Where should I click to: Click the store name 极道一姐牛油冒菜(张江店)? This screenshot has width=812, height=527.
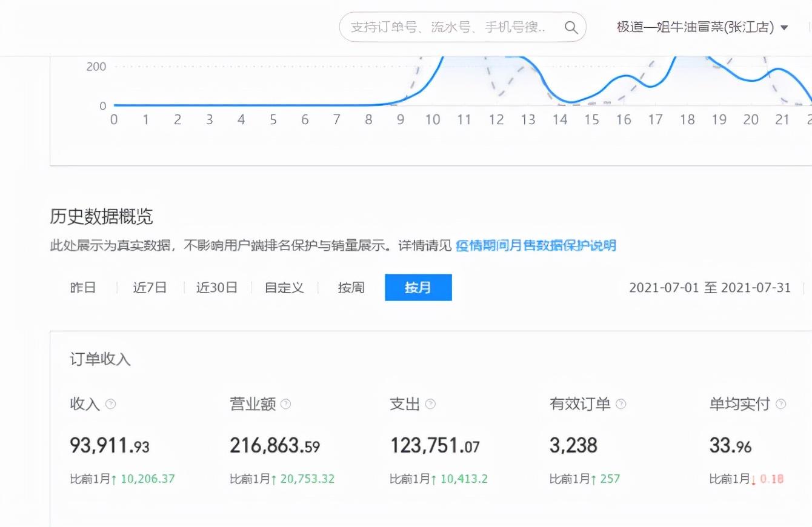point(695,27)
